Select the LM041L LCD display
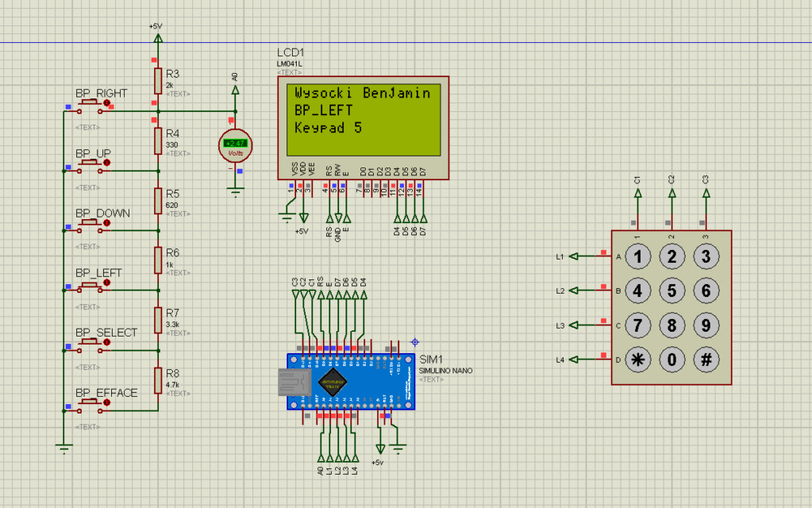Viewport: 812px width, 508px height. (363, 128)
